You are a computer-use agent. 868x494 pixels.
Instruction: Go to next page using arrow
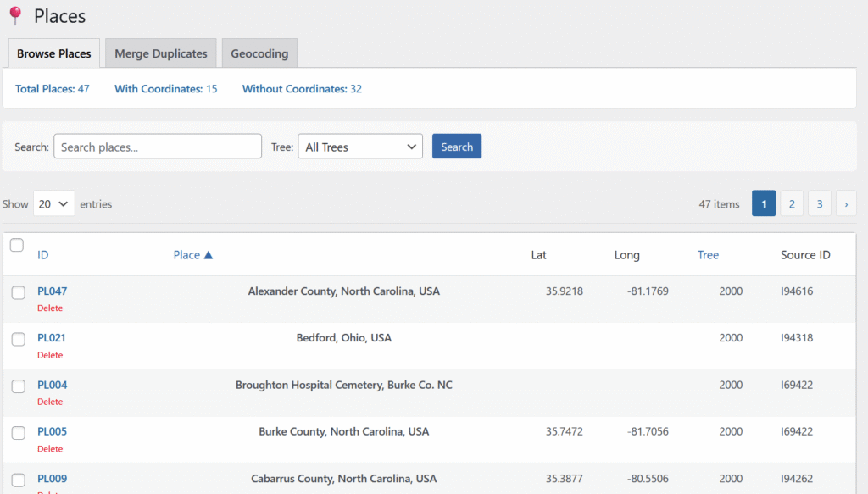845,203
